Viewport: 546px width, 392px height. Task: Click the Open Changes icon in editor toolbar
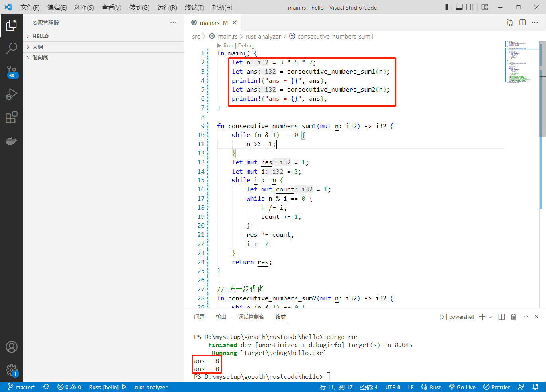click(x=510, y=23)
